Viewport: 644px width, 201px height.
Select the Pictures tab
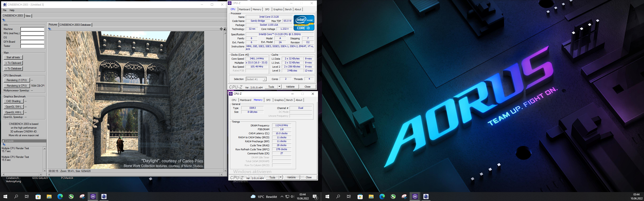click(x=53, y=25)
